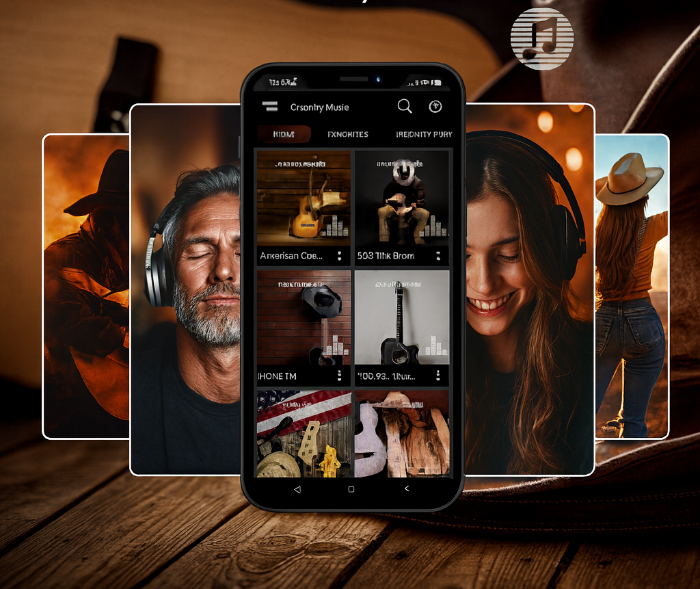
Task: Open the hamburger menu beside Crsontry Musie
Action: 270,106
